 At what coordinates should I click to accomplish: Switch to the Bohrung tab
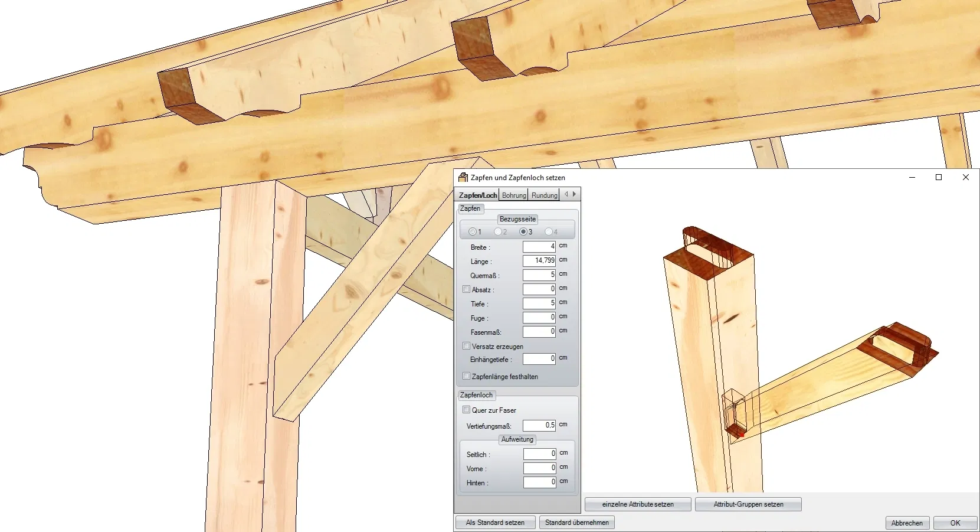(x=514, y=195)
